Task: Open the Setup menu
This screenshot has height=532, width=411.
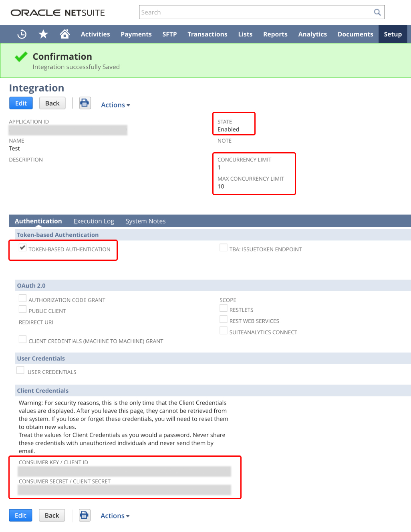Action: point(392,34)
